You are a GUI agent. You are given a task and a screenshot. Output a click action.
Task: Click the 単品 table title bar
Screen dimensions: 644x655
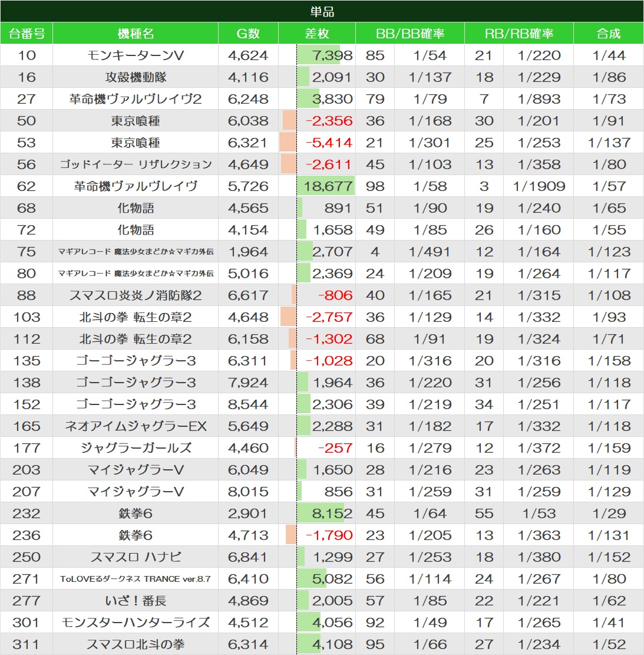click(x=322, y=11)
